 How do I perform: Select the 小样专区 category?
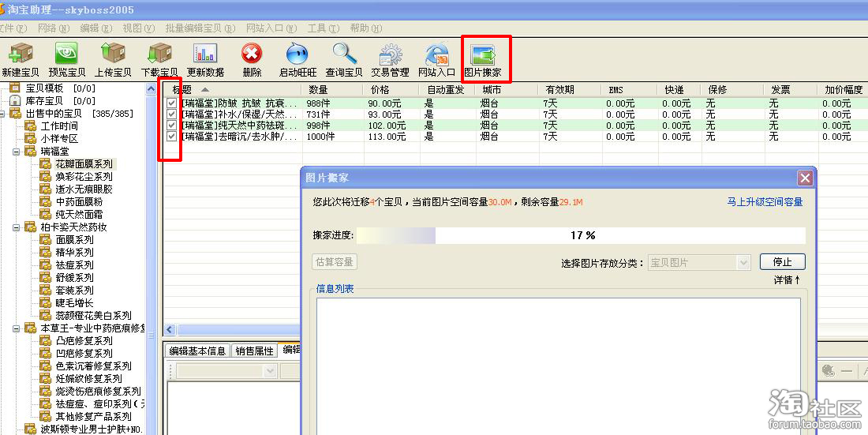pyautogui.click(x=59, y=138)
